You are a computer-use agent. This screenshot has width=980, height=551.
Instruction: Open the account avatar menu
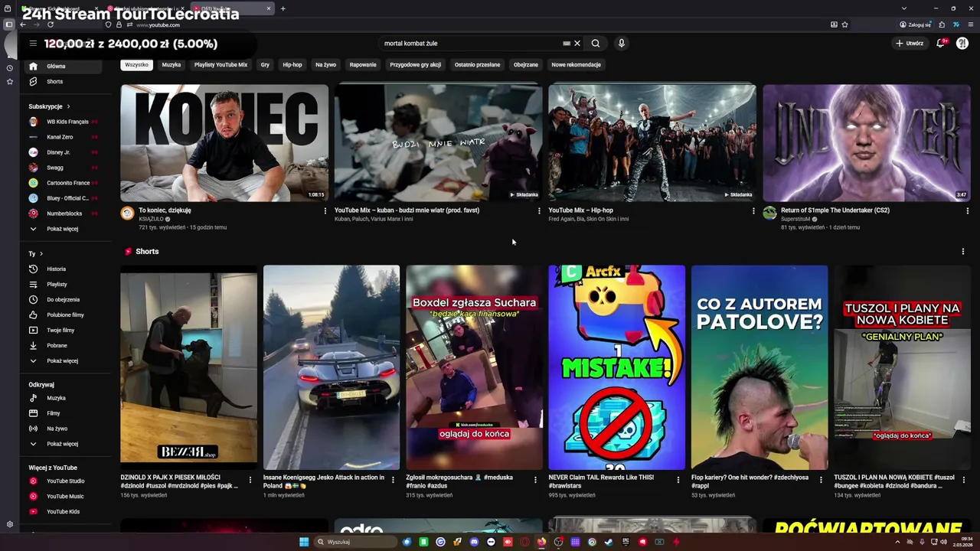point(962,44)
